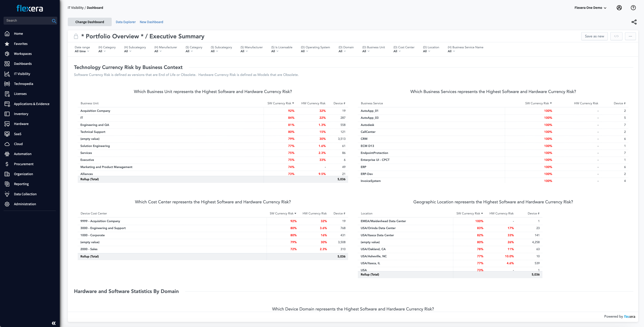Open the Data Explorer tab link
Screen dimensions: 644x327
tap(125, 22)
